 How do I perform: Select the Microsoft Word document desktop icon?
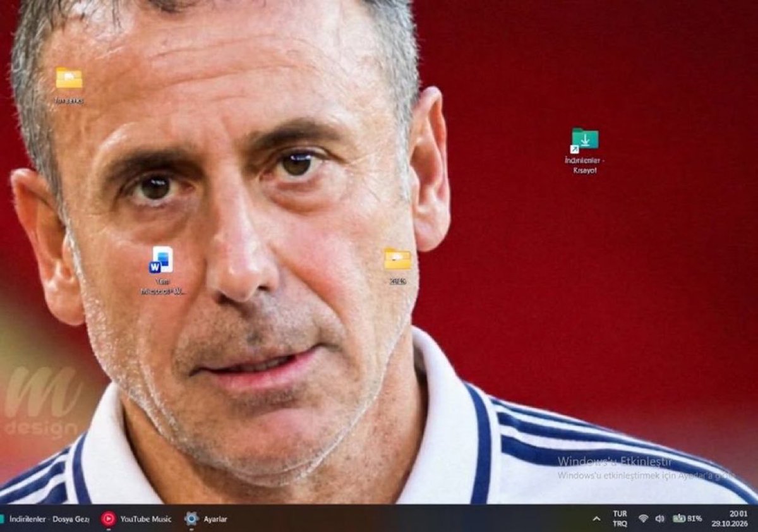point(163,270)
